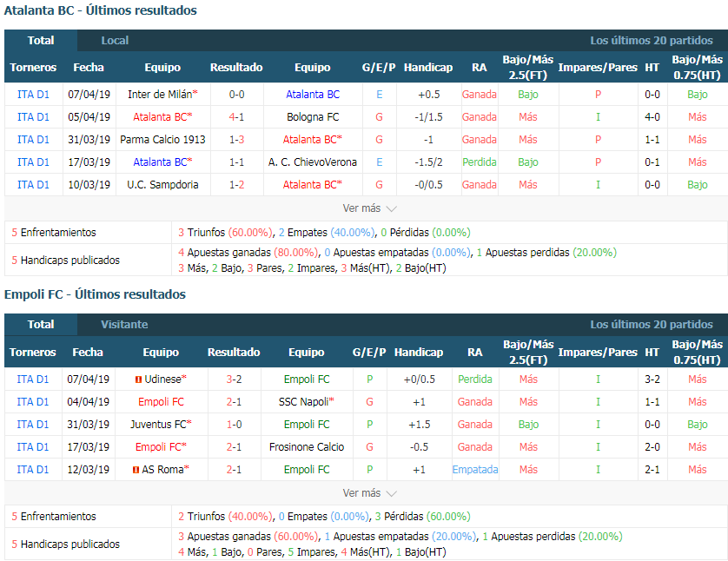
Task: Click 4-0 halftime score in Bologna row
Action: point(652,117)
